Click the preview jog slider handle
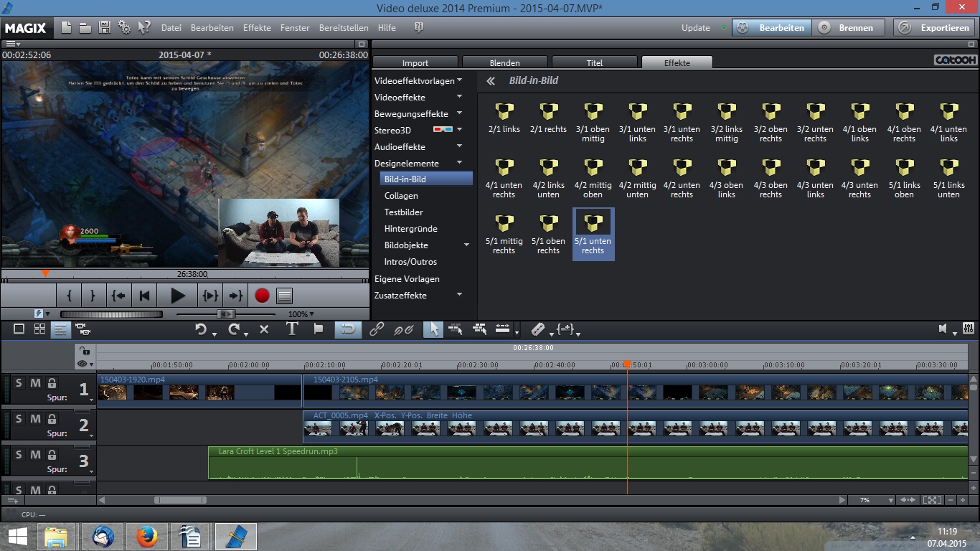The image size is (980, 551). pos(226,314)
